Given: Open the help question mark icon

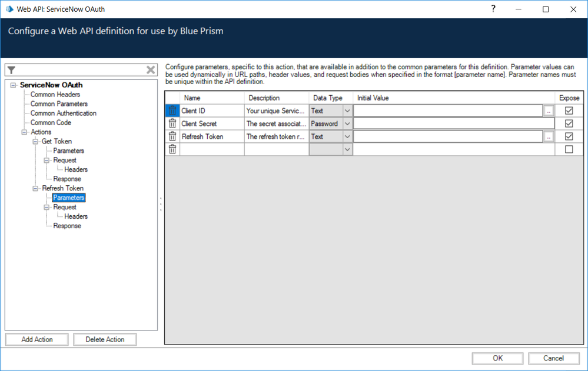Looking at the screenshot, I should tap(493, 9).
